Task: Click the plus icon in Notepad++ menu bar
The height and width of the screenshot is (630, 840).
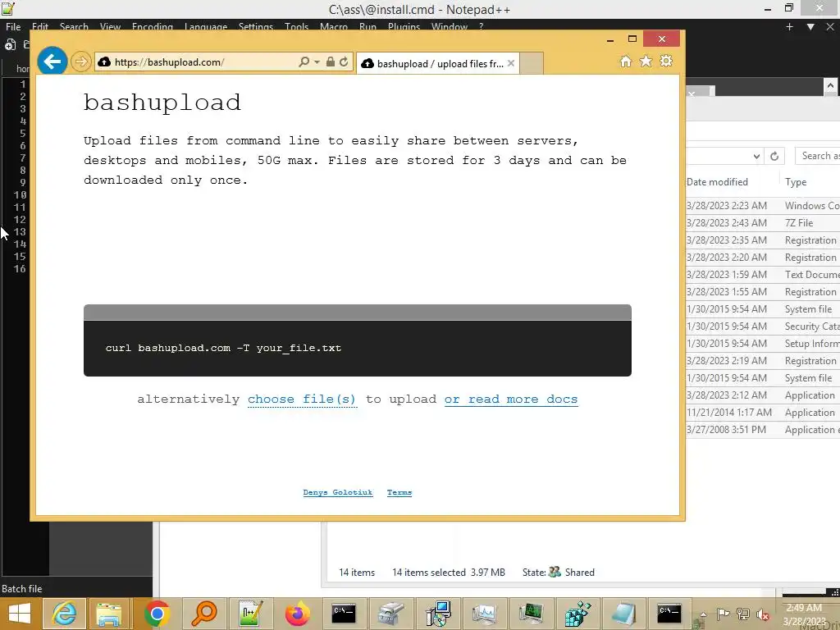Action: click(x=789, y=27)
